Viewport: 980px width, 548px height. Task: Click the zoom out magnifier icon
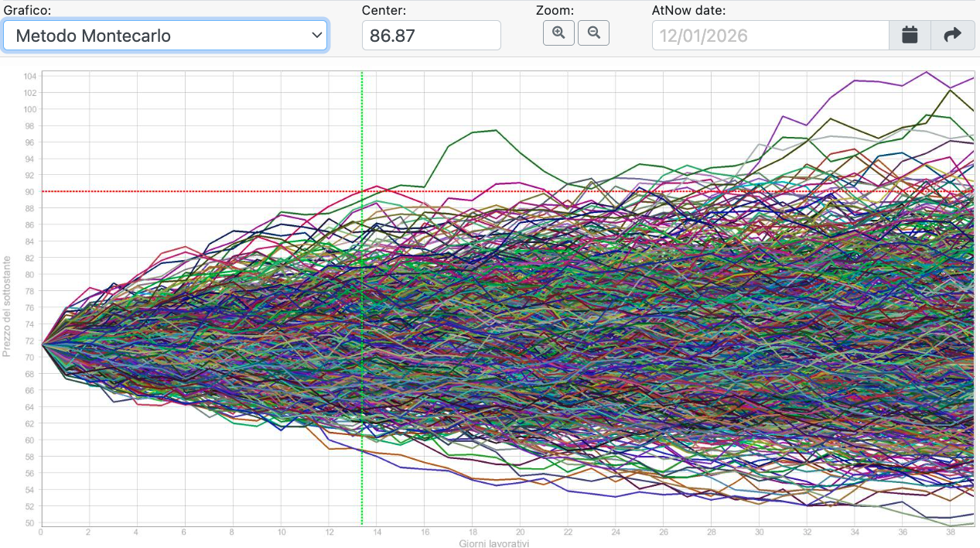coord(593,33)
